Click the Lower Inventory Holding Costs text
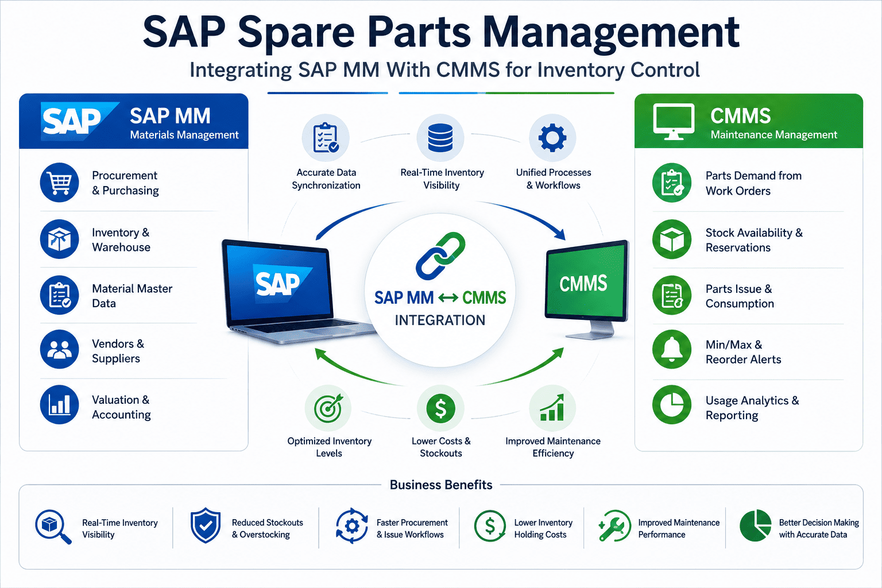 tap(543, 528)
